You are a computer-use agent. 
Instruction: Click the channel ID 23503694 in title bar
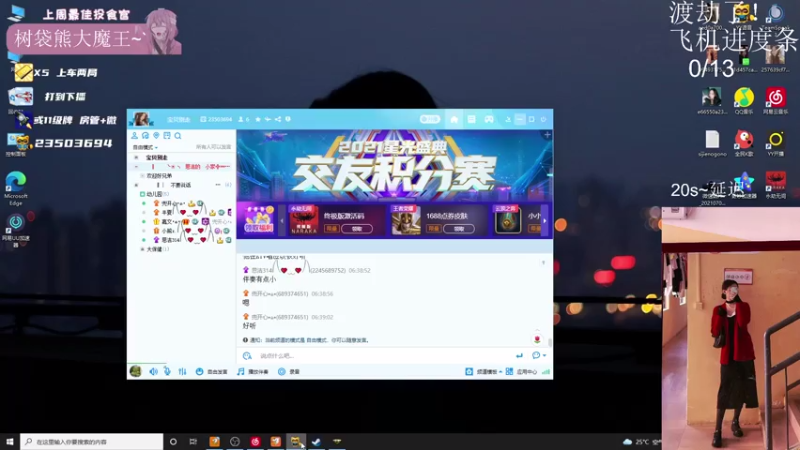click(x=216, y=119)
